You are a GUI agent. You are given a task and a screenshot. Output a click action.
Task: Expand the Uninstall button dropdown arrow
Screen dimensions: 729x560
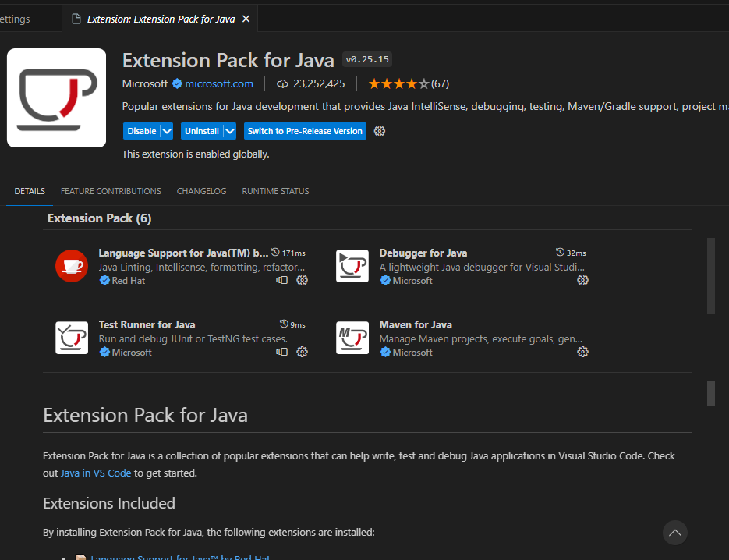[230, 131]
